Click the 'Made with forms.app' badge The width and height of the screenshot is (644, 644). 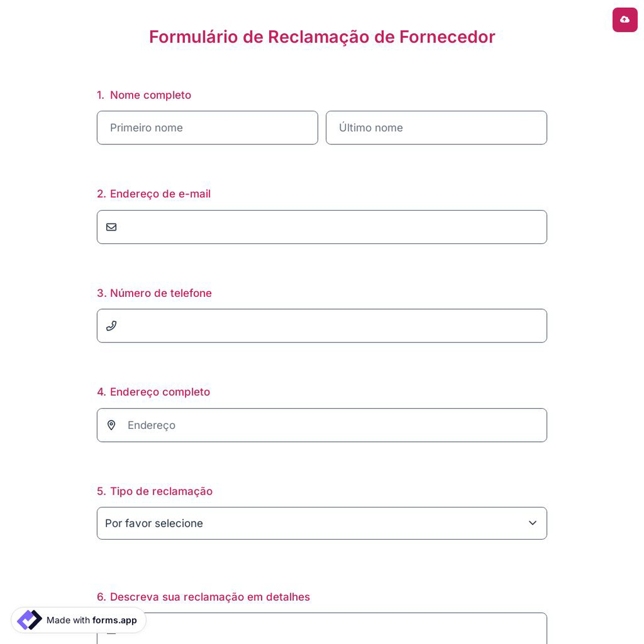pos(78,620)
